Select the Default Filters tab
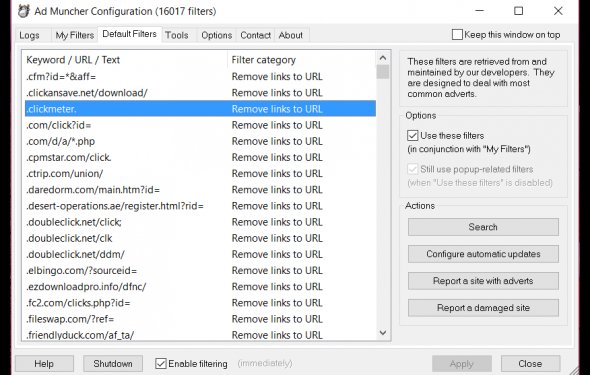The width and height of the screenshot is (590, 375). click(x=129, y=34)
